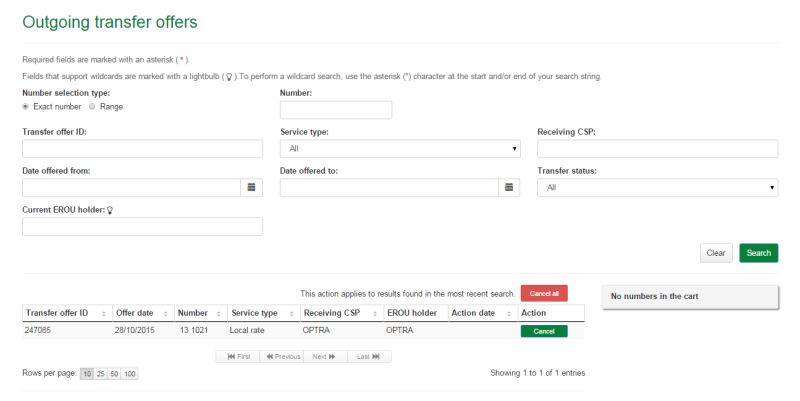Viewport: 800px width, 401px height.
Task: Open the Date offered to calendar picker
Action: click(x=509, y=187)
